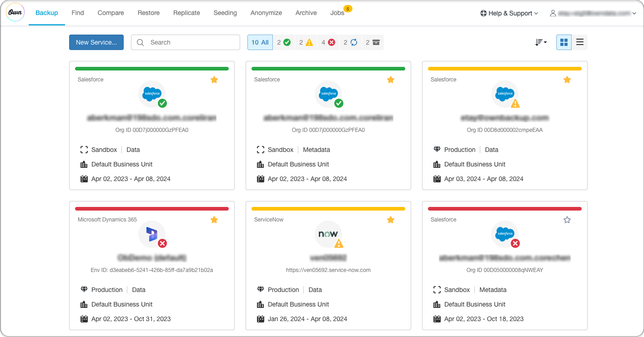This screenshot has height=337, width=644.
Task: Filter services by yellow warning status
Action: (306, 42)
